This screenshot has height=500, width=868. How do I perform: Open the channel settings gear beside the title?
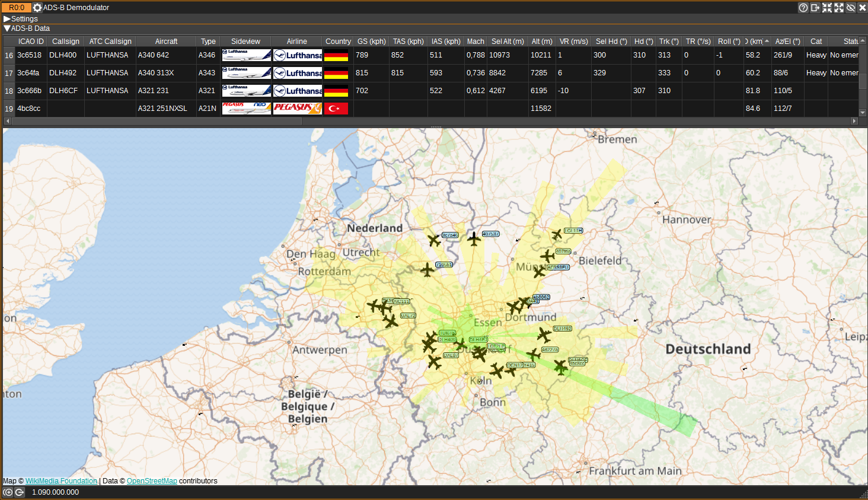tap(37, 8)
